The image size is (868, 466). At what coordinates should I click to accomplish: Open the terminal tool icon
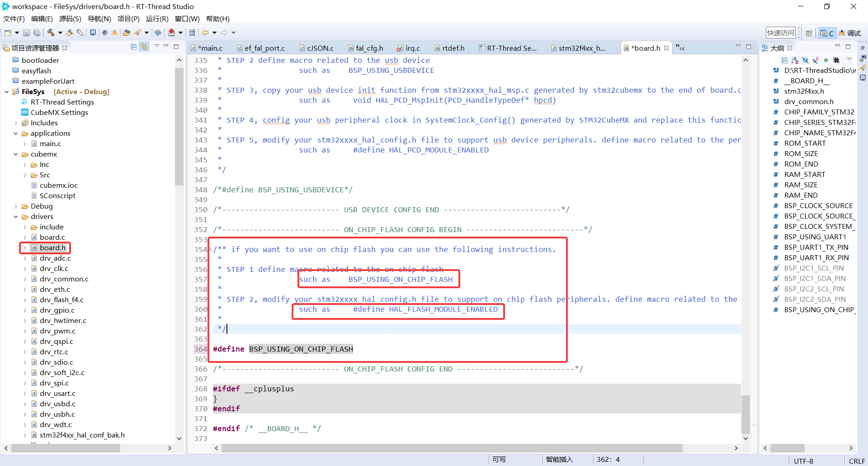pyautogui.click(x=93, y=32)
